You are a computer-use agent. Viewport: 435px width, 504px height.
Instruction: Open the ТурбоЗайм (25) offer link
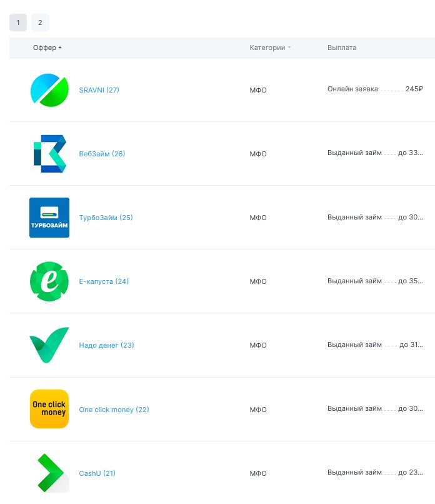(106, 218)
